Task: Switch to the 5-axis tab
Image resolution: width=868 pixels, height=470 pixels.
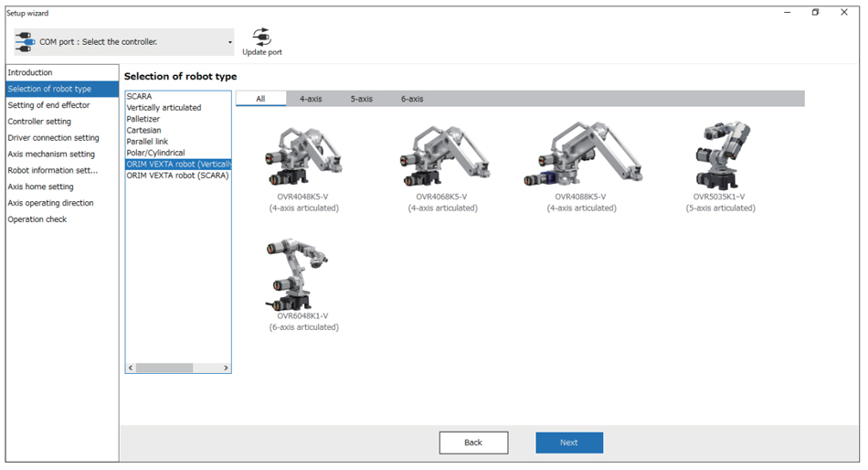Action: [361, 99]
